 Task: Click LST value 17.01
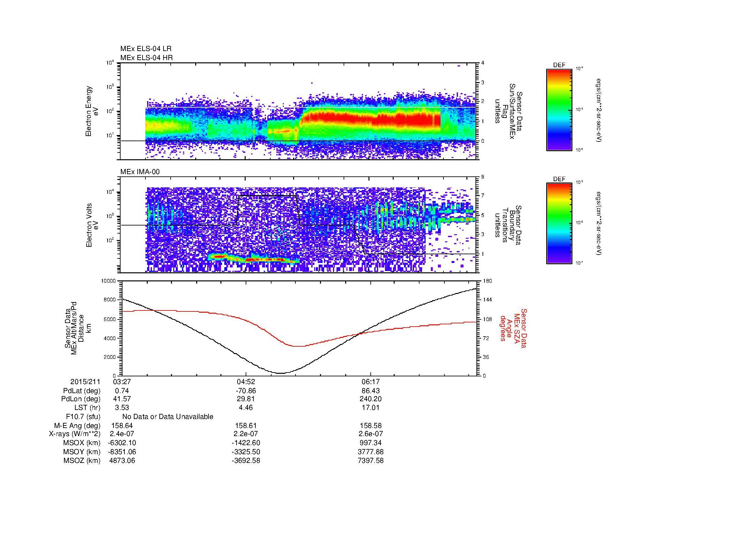tap(370, 408)
